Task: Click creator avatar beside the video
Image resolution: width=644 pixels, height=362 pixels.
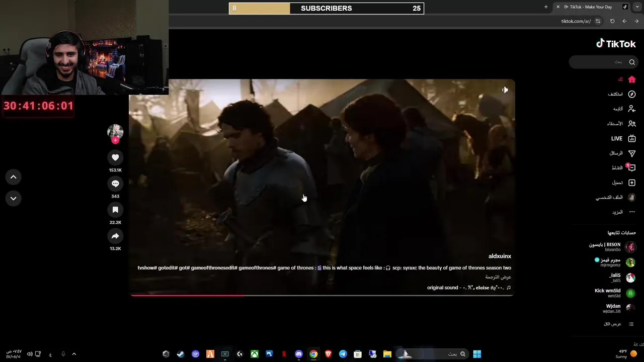Action: point(115,132)
